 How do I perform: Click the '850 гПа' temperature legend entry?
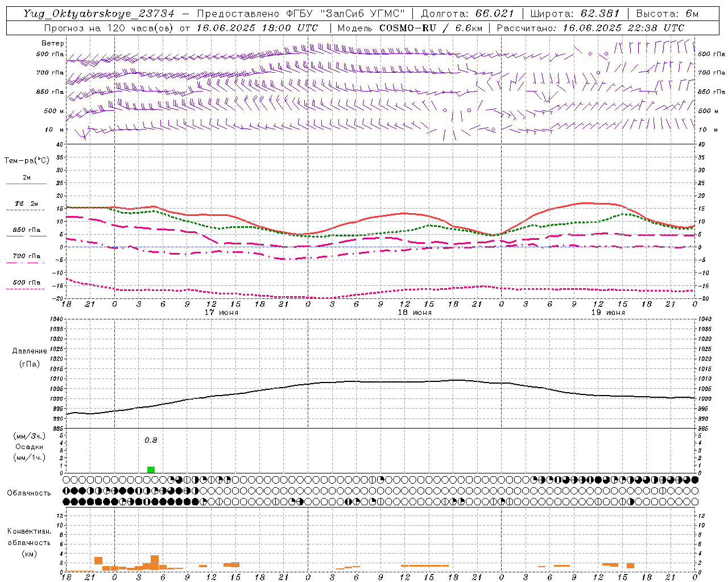(x=26, y=230)
